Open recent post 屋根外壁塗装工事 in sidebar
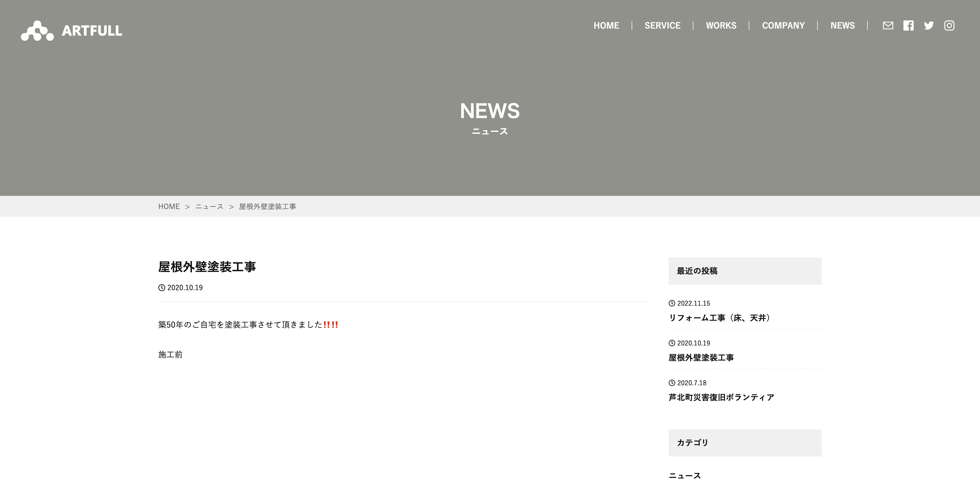The width and height of the screenshot is (980, 480). pos(701,358)
